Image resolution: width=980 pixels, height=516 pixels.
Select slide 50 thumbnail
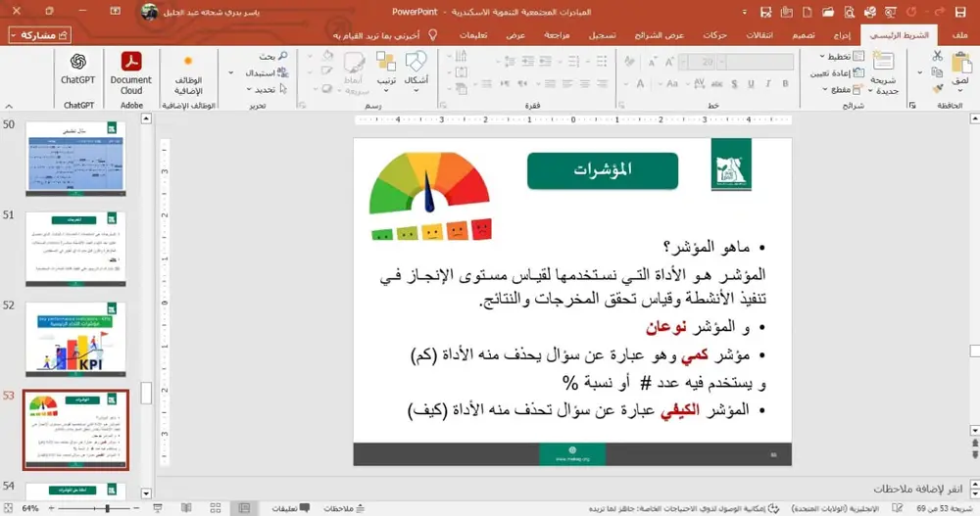coord(75,159)
